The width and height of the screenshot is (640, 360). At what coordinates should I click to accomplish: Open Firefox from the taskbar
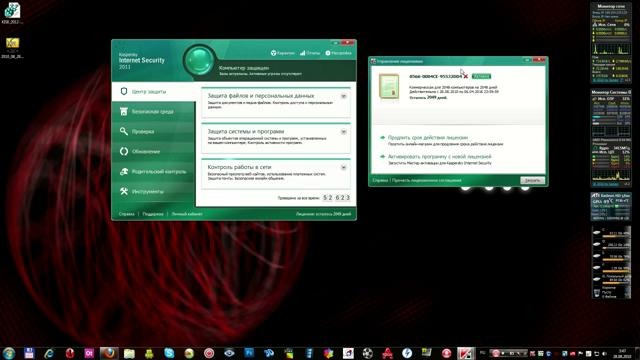[x=109, y=353]
